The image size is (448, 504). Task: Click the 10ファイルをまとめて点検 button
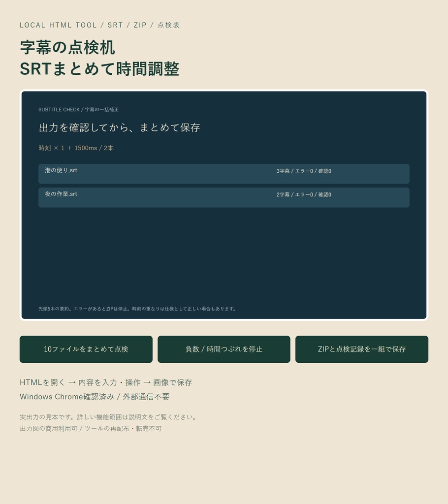click(x=86, y=349)
